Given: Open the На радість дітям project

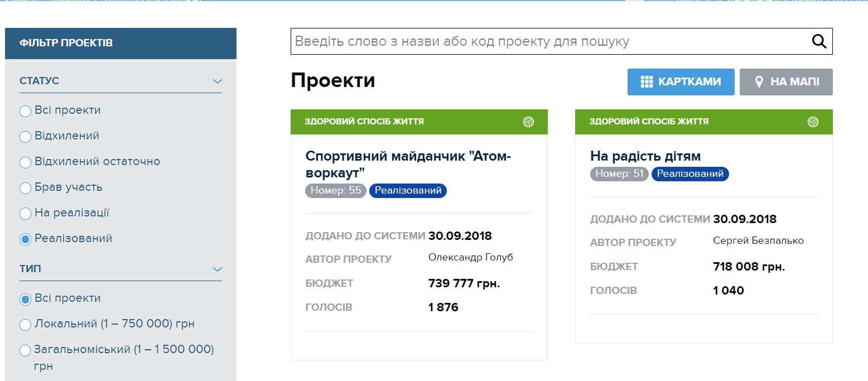Looking at the screenshot, I should (x=645, y=156).
